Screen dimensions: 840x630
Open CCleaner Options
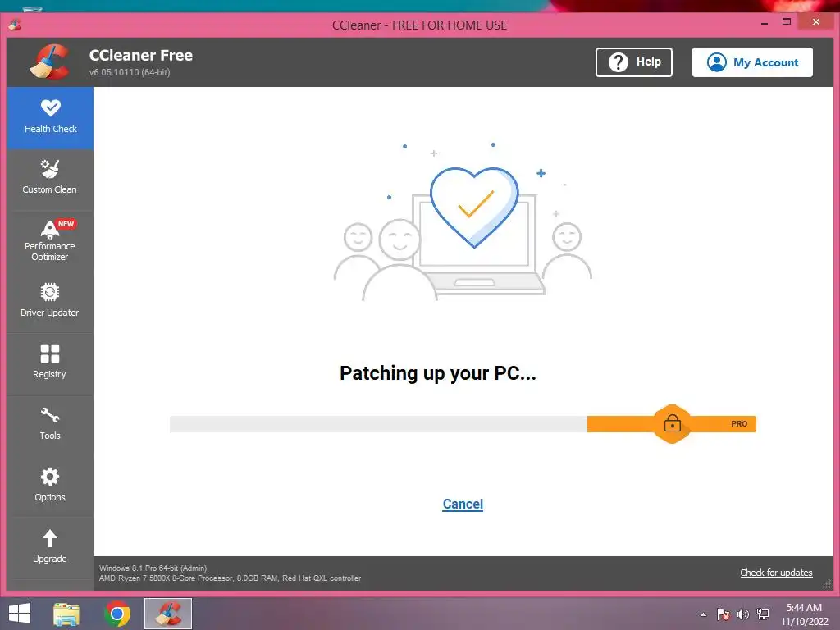(x=50, y=486)
